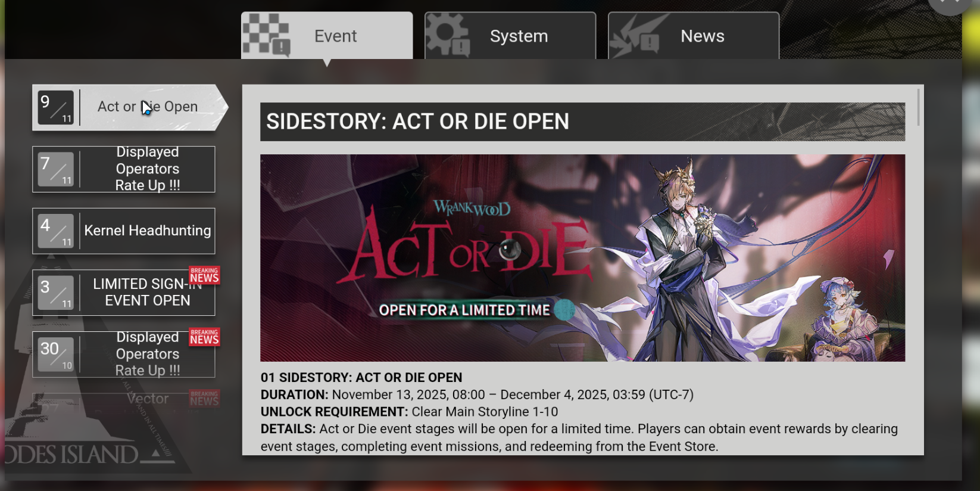This screenshot has height=491, width=980.
Task: Click the News tab's emblem icon
Action: (636, 35)
